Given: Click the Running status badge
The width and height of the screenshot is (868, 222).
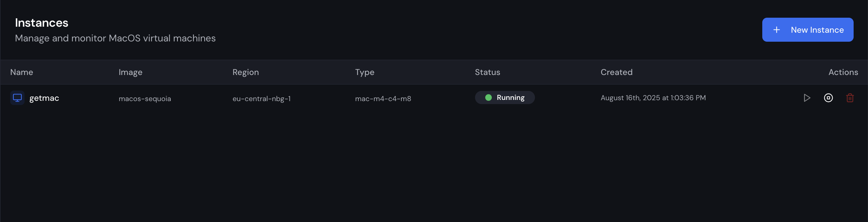Looking at the screenshot, I should [x=505, y=97].
